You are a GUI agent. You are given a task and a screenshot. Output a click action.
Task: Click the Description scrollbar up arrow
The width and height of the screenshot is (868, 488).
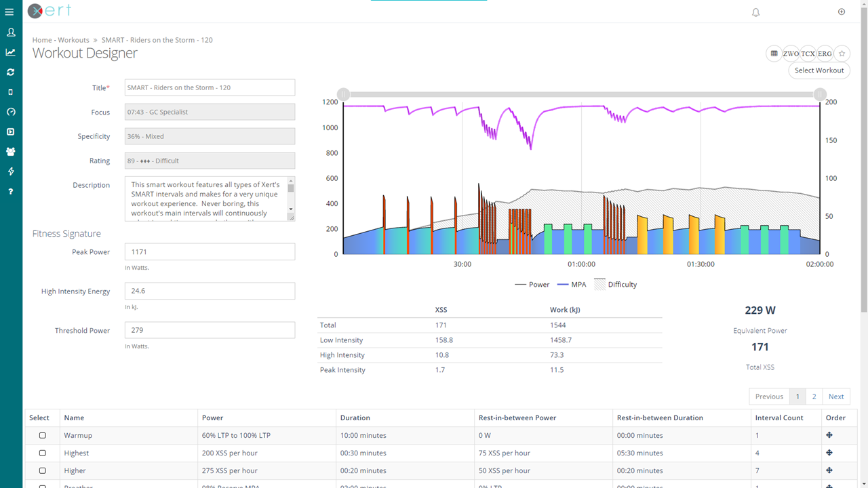[291, 182]
